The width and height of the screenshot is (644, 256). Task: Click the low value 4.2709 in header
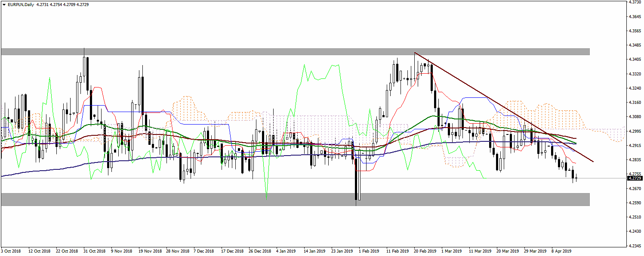[x=69, y=4]
